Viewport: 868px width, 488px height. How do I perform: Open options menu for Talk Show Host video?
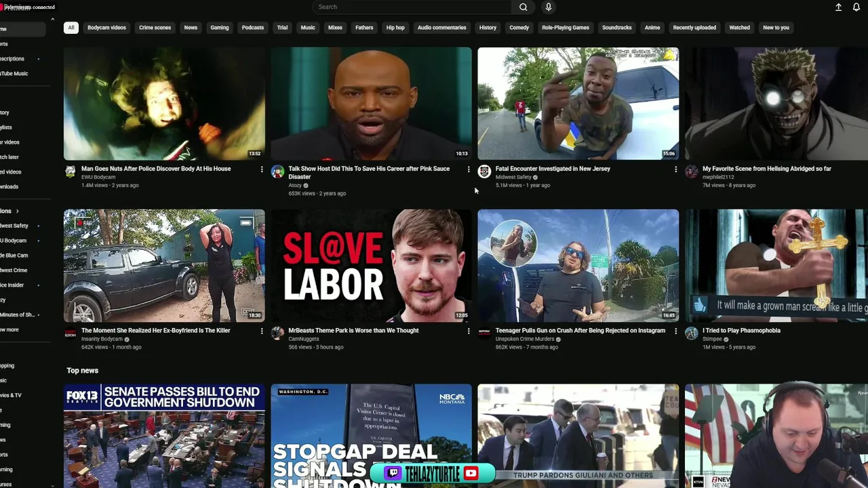(469, 169)
